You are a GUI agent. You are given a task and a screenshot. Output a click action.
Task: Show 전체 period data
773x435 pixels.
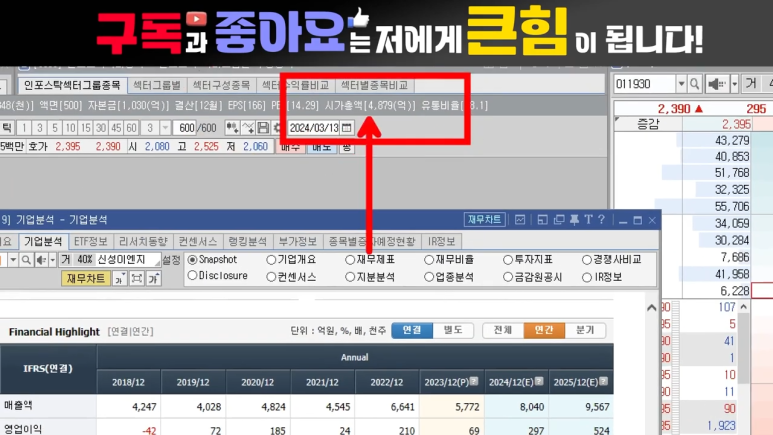point(503,330)
